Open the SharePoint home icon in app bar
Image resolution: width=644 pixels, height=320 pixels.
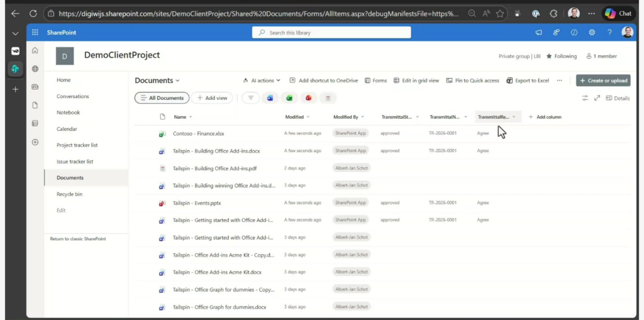tap(35, 50)
